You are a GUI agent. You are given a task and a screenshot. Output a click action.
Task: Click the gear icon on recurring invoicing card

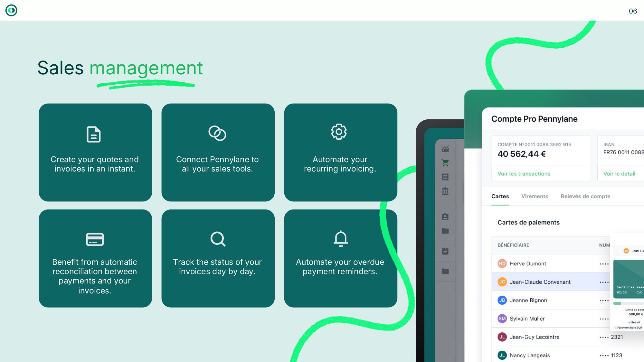coord(339,132)
